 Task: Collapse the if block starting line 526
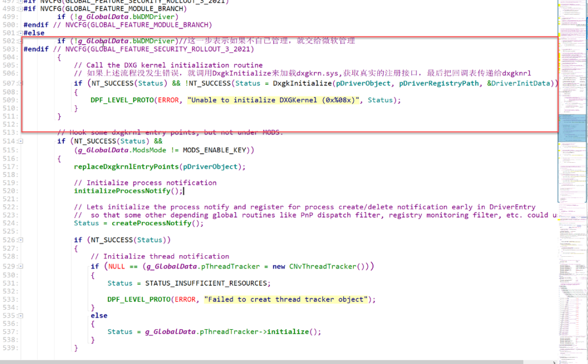point(21,240)
